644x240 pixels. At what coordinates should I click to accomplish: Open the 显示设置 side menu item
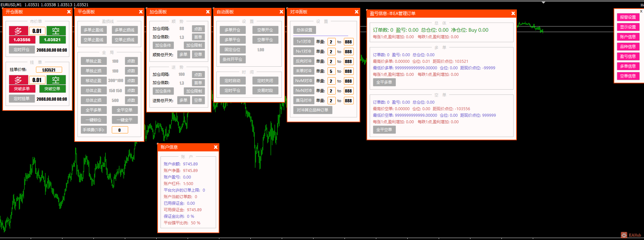click(628, 27)
